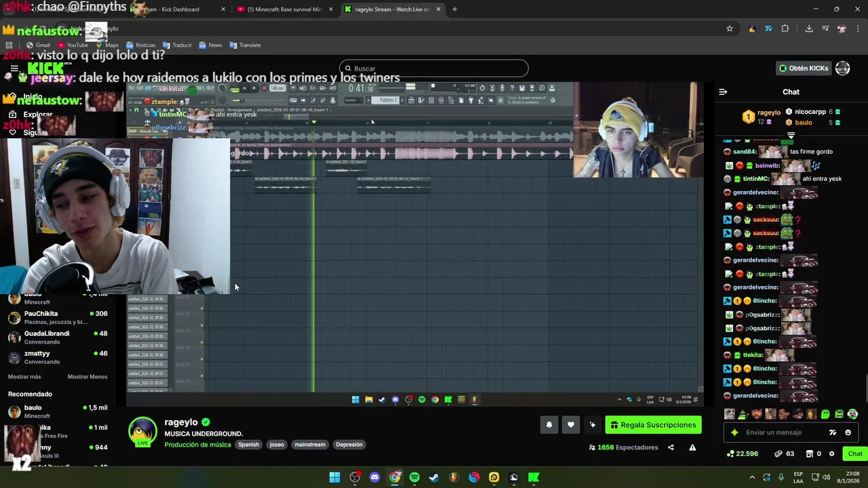Click Mostrar Menos in sidebar
868x488 pixels.
(87, 377)
